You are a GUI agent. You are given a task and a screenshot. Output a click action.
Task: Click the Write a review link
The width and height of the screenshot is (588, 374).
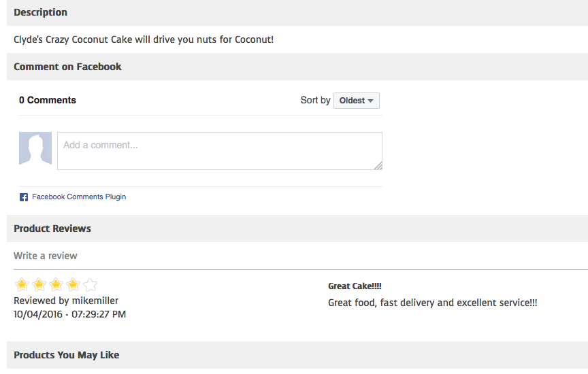(46, 256)
